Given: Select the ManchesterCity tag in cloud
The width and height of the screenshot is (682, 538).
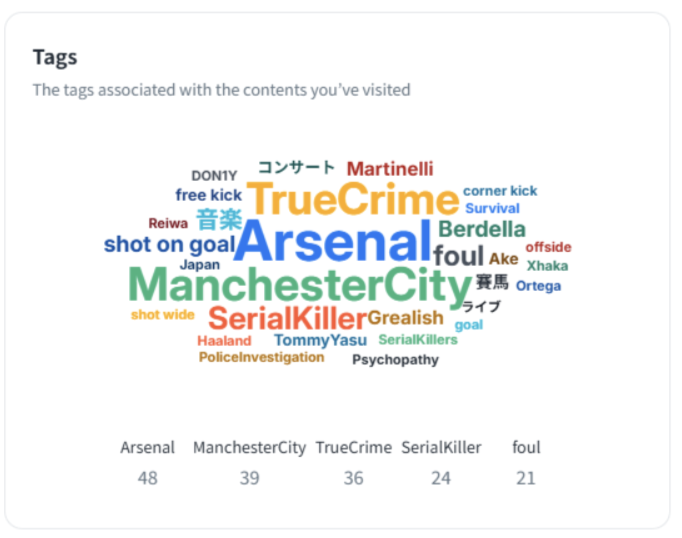Looking at the screenshot, I should [x=298, y=287].
